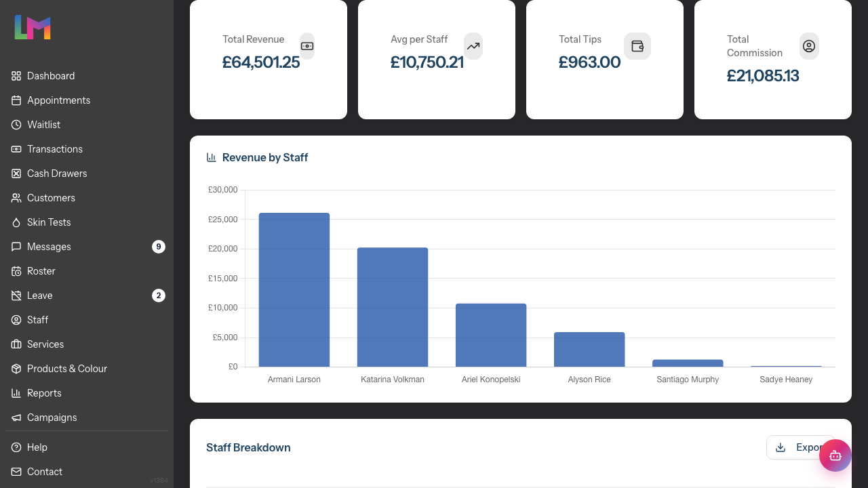This screenshot has height=488, width=868.
Task: Click the Campaigns megaphone icon
Action: coord(16,418)
